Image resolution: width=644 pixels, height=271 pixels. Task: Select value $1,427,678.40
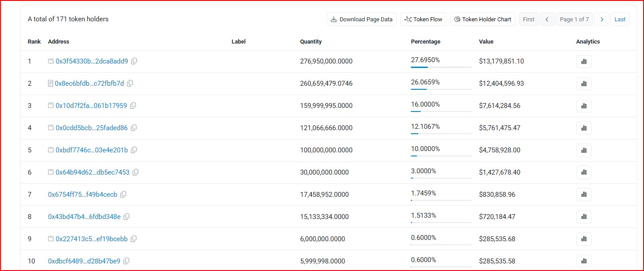[x=499, y=172]
